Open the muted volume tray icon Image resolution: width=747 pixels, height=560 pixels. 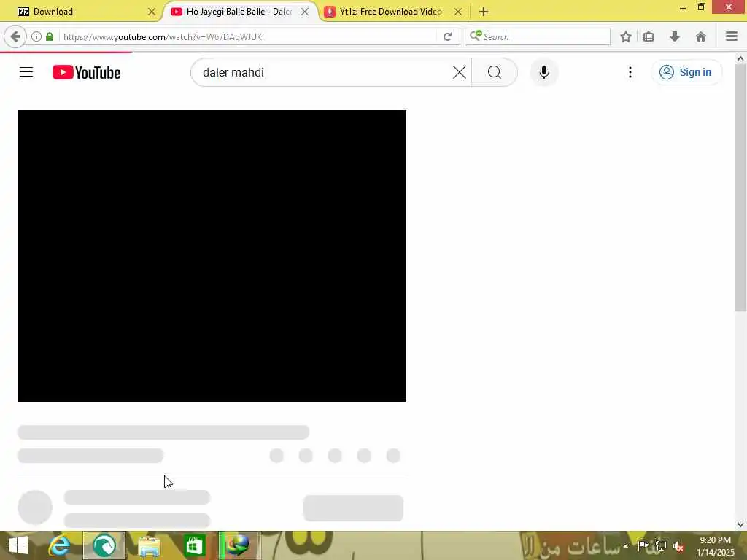[678, 546]
